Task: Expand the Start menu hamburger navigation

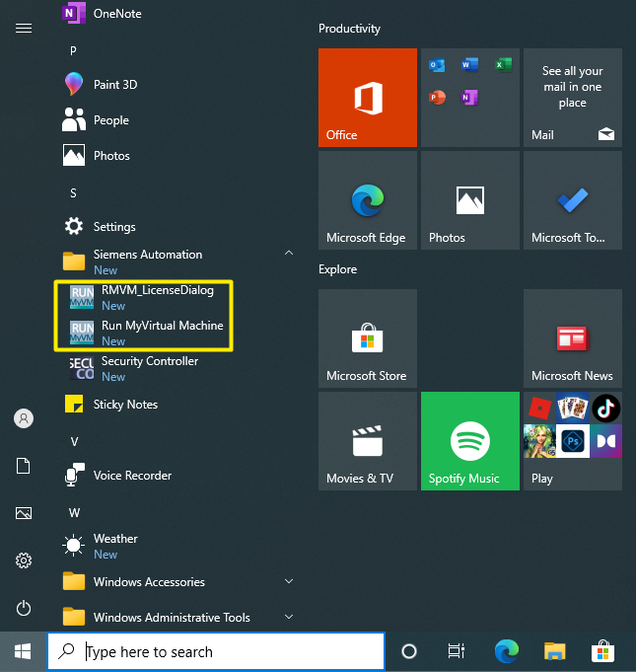Action: 24,29
